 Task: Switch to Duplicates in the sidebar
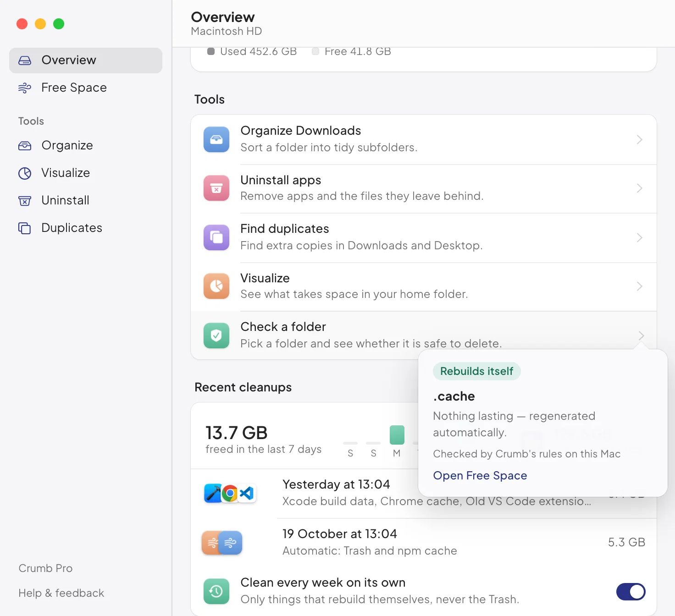coord(86,228)
